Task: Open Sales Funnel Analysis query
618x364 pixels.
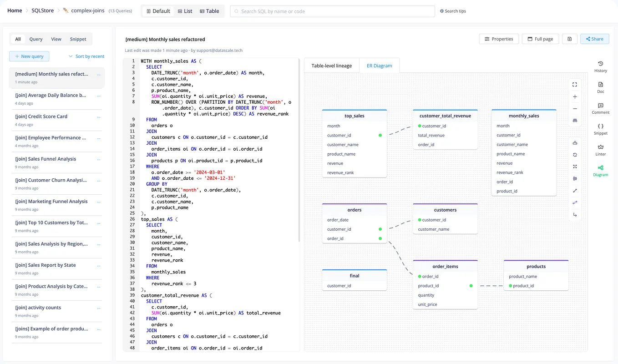Action: (57, 162)
